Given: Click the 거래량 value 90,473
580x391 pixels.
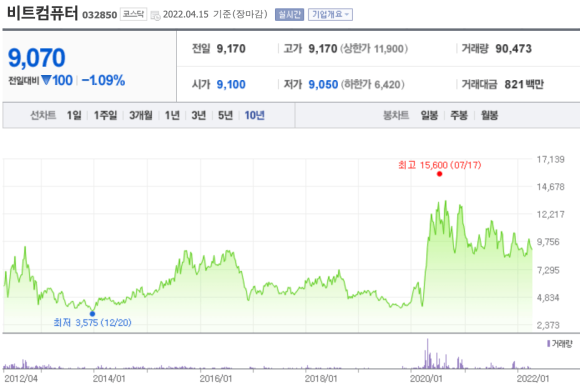Looking at the screenshot, I should 513,48.
